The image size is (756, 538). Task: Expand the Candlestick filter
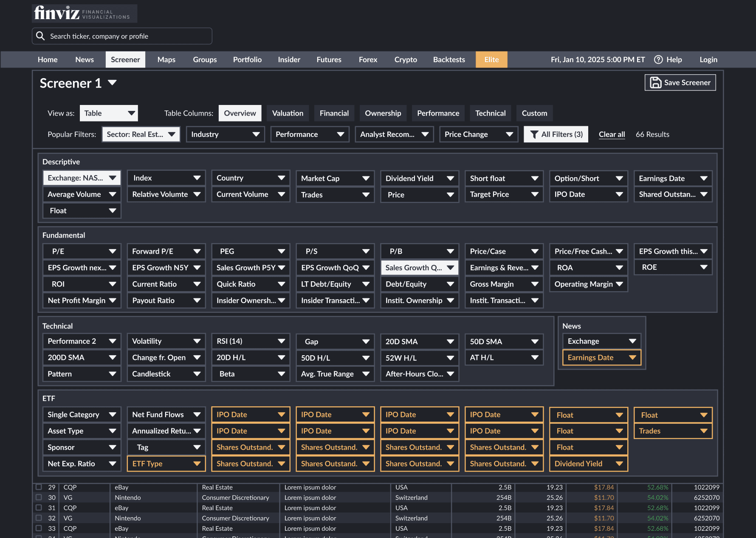(x=166, y=374)
